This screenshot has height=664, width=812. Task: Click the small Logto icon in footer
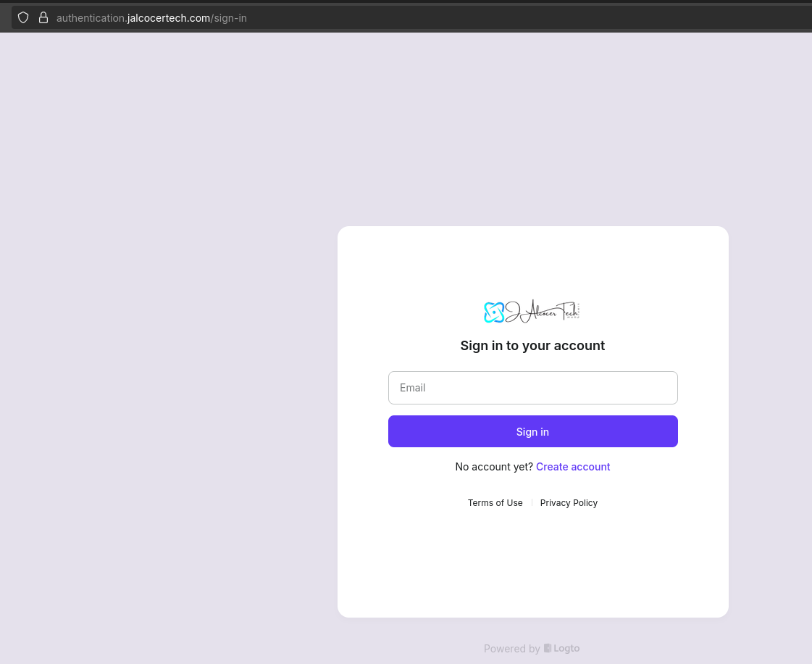pos(548,648)
